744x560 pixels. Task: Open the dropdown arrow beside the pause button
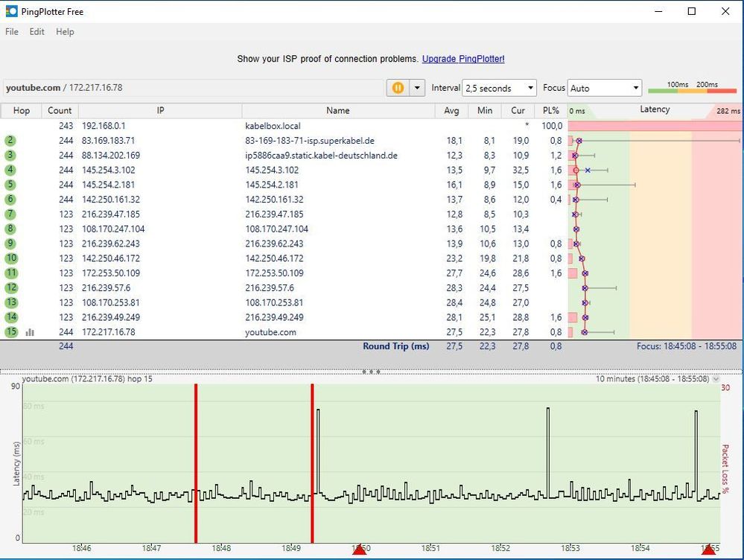tap(417, 88)
